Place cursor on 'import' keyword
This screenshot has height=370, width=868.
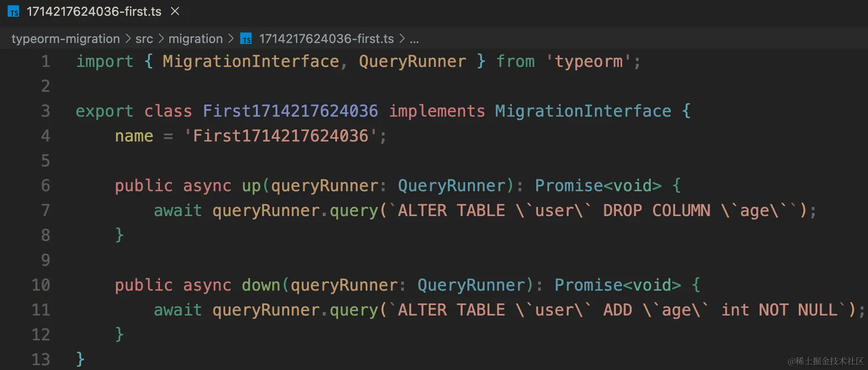[x=105, y=62]
